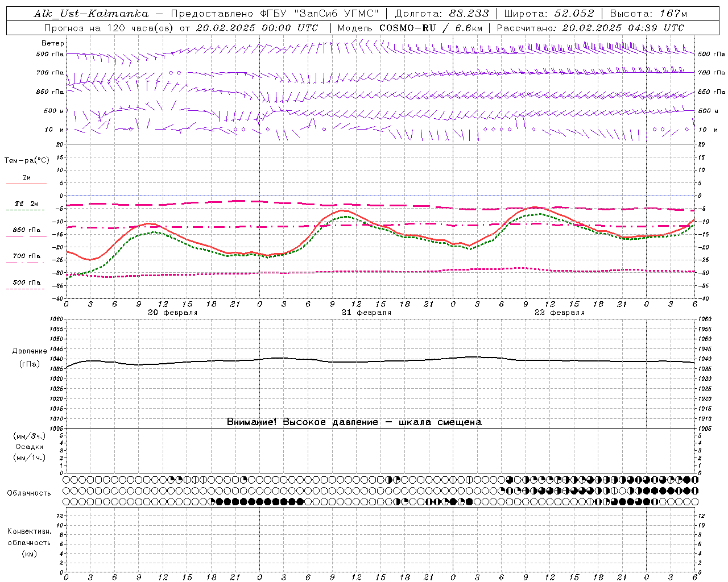The height and width of the screenshot is (582, 728).
Task: Click the (км) unit under convective облачность
Action: pos(29,554)
